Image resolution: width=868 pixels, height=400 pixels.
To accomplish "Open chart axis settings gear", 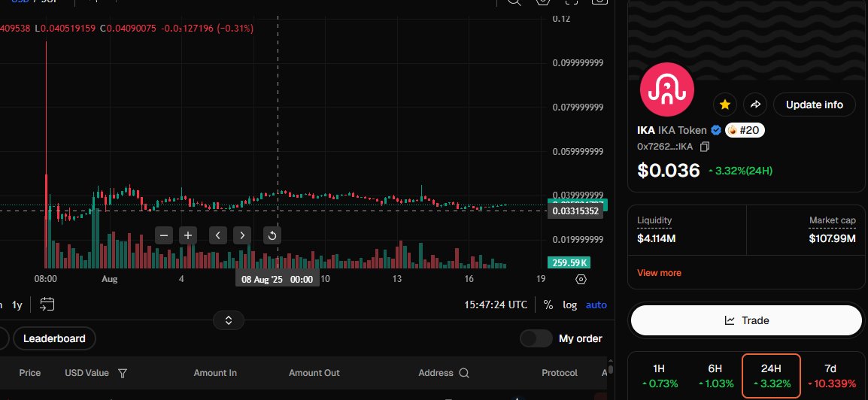I will pos(581,280).
